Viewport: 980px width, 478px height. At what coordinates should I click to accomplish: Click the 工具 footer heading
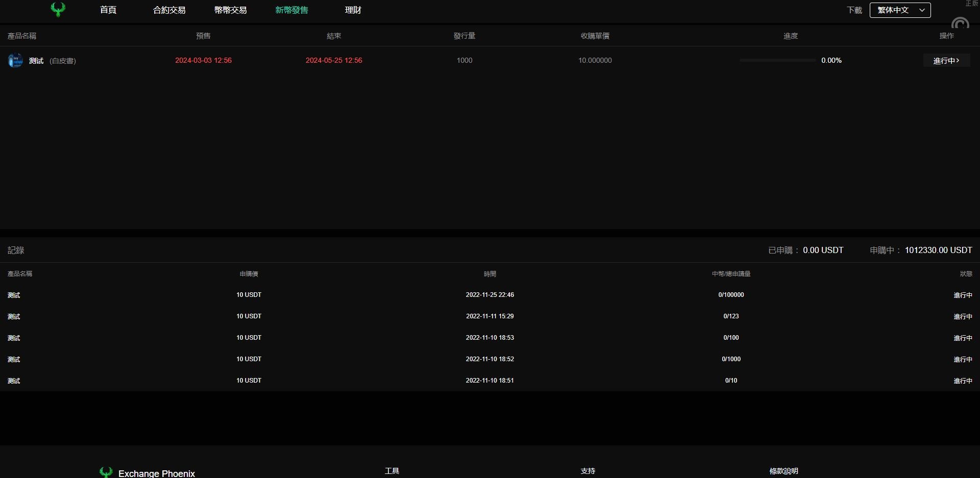click(x=392, y=471)
